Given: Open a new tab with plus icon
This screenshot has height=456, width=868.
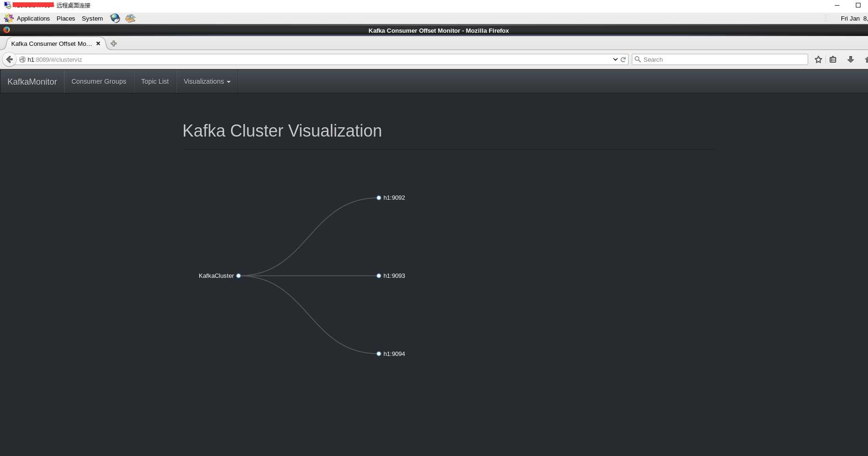Looking at the screenshot, I should pyautogui.click(x=114, y=43).
